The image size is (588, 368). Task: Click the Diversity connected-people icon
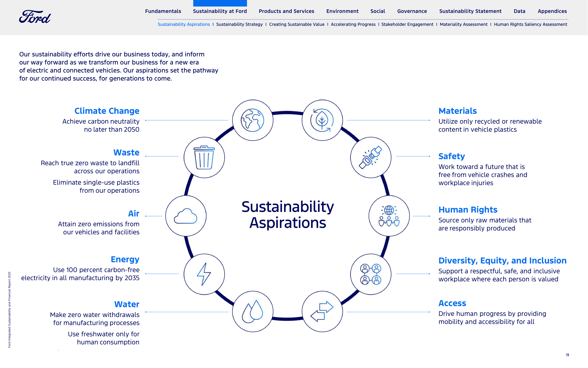371,274
